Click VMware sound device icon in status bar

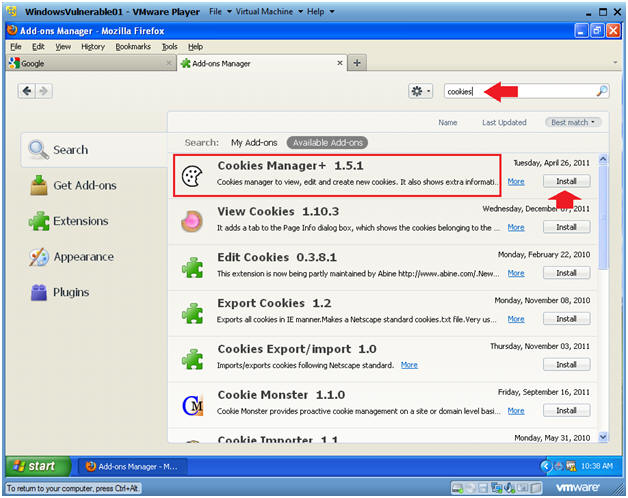point(509,488)
